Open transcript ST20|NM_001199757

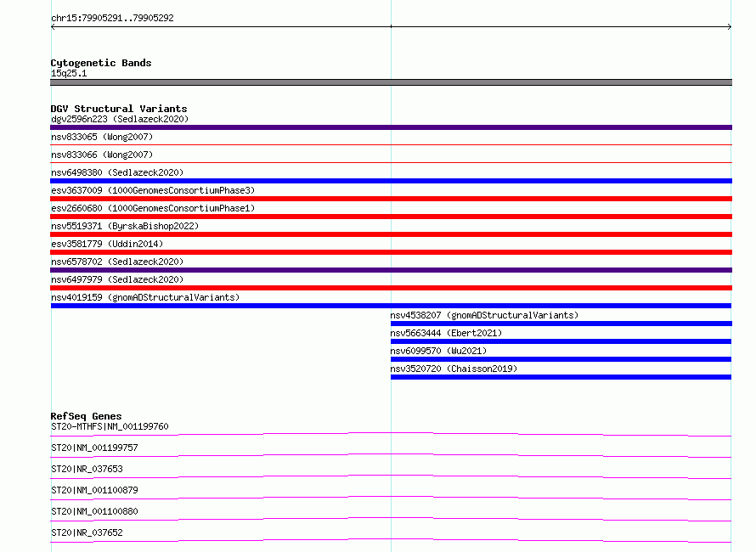tap(94, 448)
